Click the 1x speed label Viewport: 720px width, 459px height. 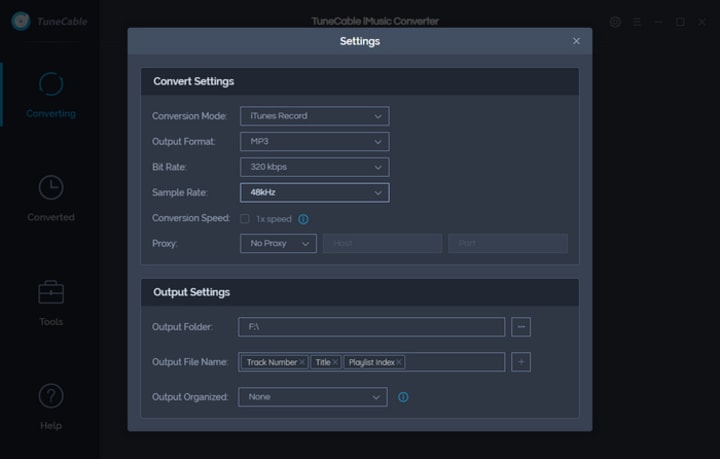274,219
